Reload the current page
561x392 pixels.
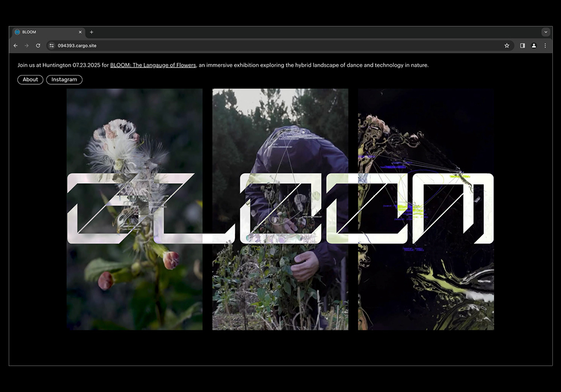click(x=38, y=46)
